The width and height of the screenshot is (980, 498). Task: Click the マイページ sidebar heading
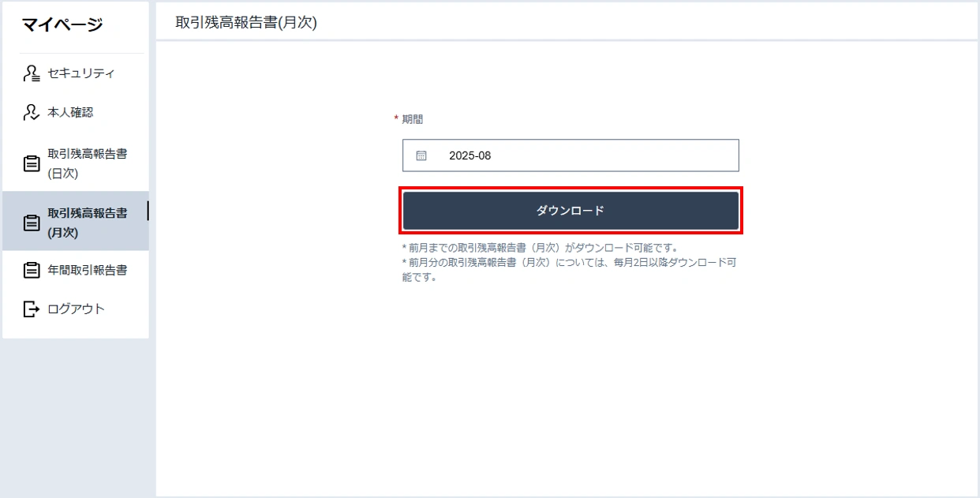click(x=62, y=24)
